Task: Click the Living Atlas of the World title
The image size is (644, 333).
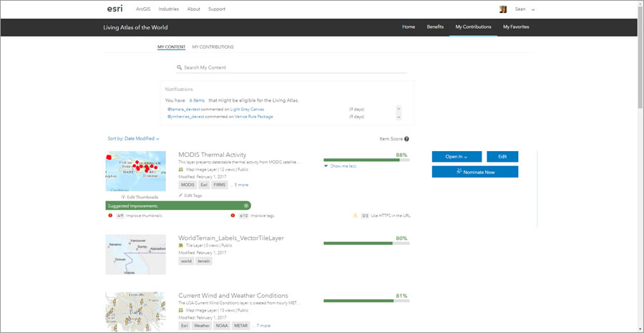Action: tap(135, 27)
